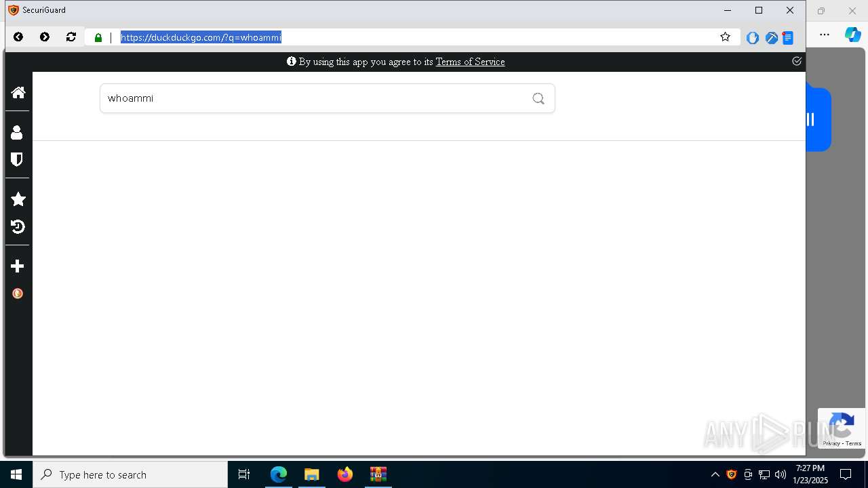Open the volume control tray icon

pos(781,474)
